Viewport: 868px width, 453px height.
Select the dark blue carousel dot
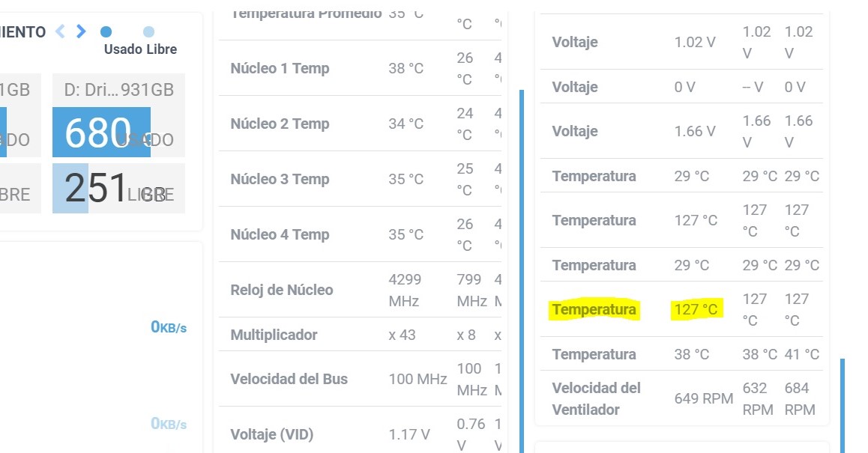pos(106,31)
